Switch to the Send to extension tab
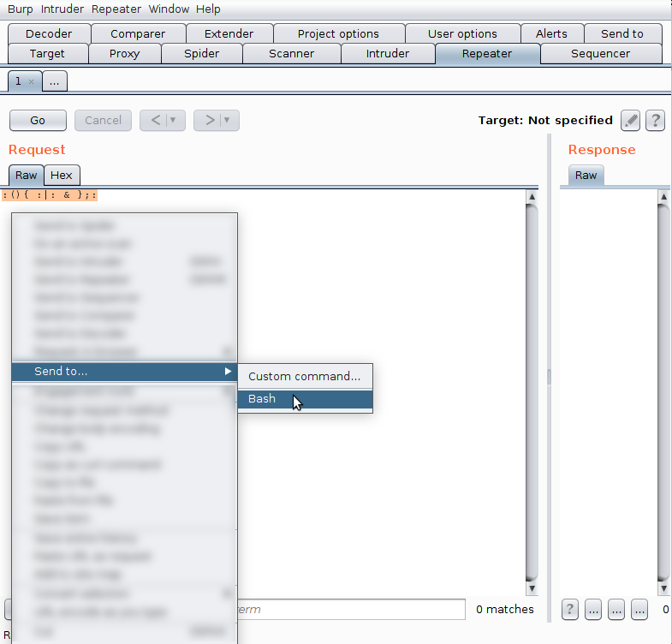 point(622,34)
